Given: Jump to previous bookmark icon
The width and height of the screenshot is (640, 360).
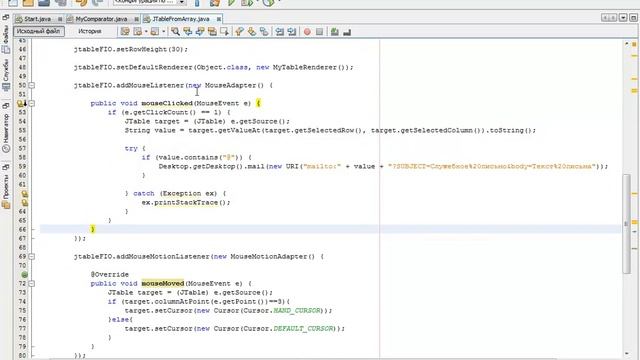Looking at the screenshot, I should click(240, 31).
